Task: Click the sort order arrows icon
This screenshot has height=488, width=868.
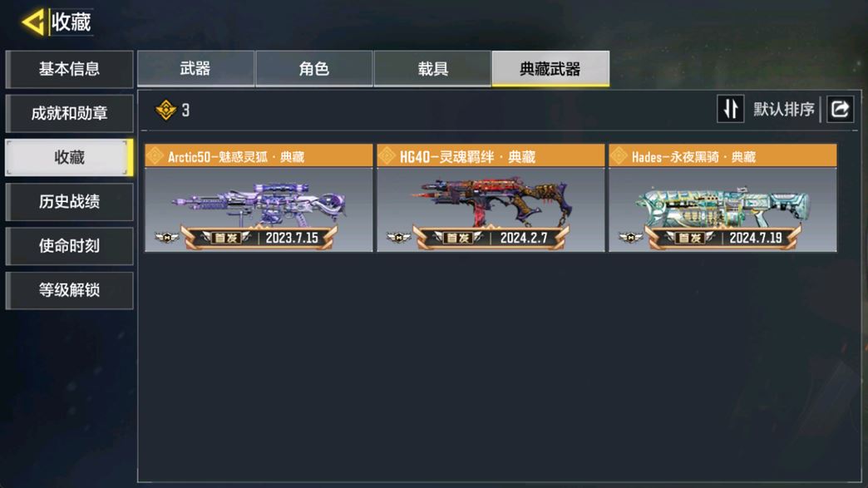Action: (730, 109)
